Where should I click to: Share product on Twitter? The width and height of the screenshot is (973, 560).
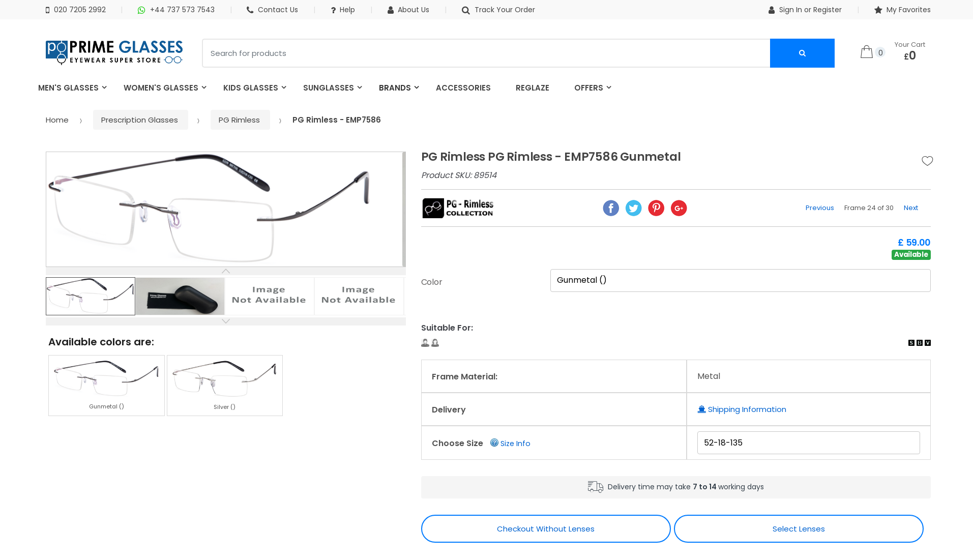point(633,208)
